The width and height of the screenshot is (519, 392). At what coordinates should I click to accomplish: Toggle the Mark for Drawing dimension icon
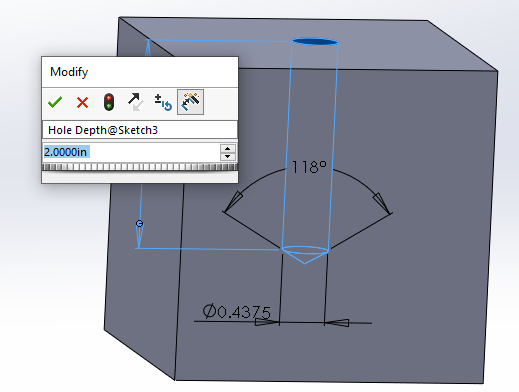point(190,102)
